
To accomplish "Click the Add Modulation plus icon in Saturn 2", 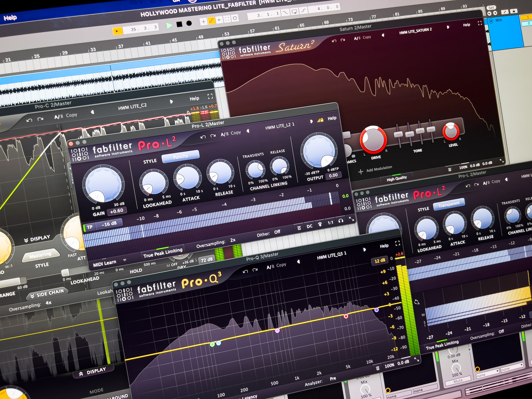I will [360, 172].
